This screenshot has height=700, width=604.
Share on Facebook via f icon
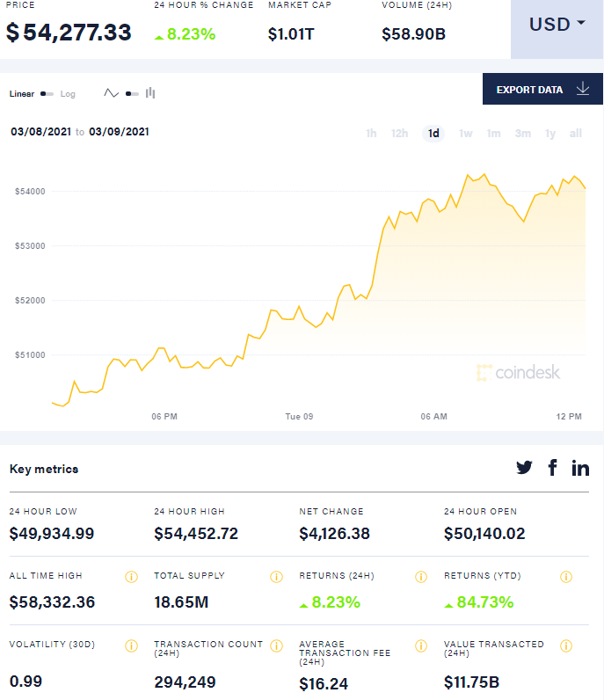click(553, 468)
